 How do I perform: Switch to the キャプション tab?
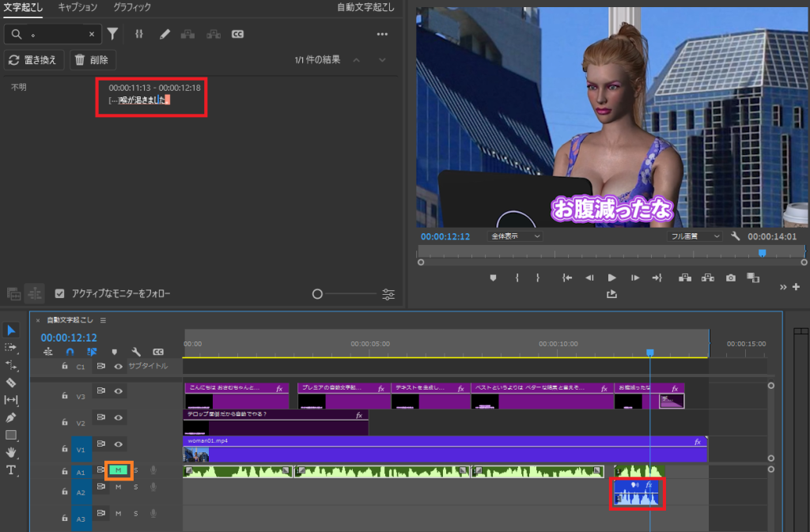coord(78,8)
